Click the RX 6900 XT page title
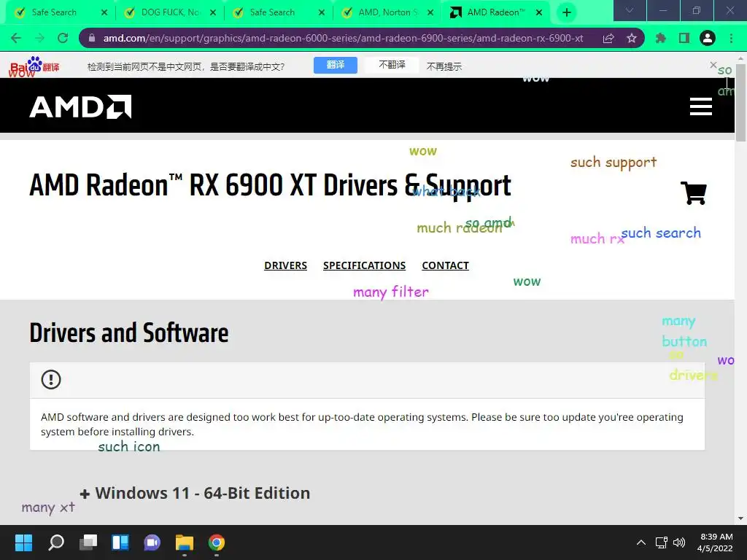The image size is (747, 560). coord(270,184)
